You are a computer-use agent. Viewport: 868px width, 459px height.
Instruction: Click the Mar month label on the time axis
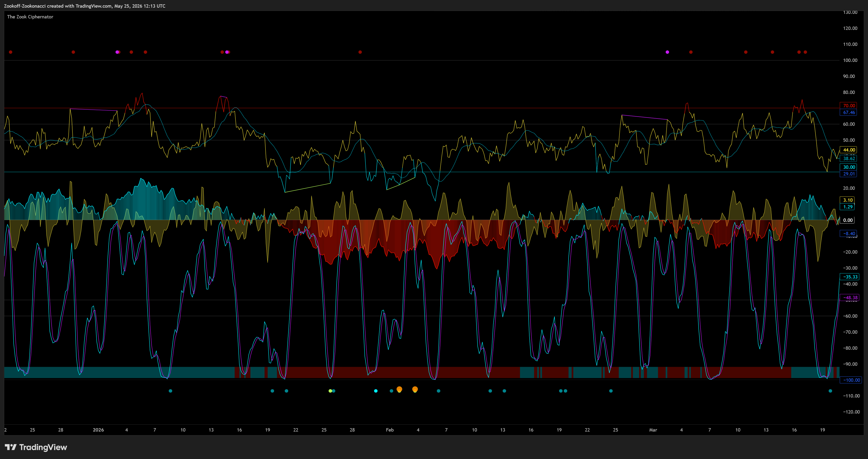(653, 430)
